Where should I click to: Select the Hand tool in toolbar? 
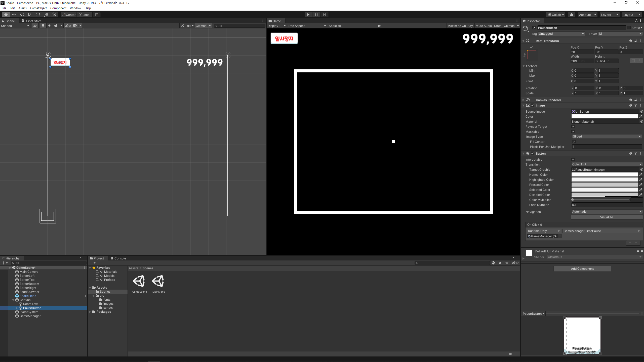(x=6, y=15)
